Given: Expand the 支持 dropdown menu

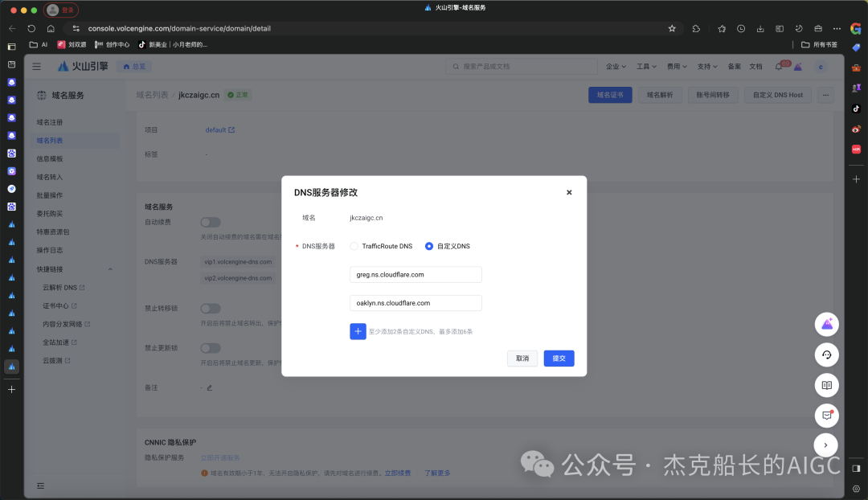Looking at the screenshot, I should coord(707,67).
